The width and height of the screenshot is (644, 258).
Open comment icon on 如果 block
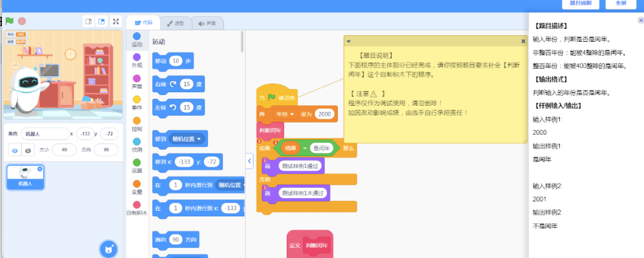coord(259,141)
